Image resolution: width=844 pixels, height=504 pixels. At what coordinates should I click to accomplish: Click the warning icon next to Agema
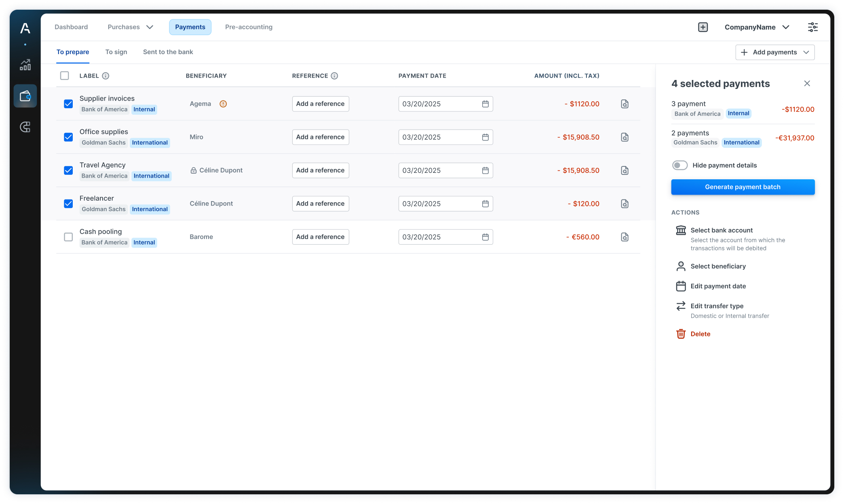(x=223, y=104)
